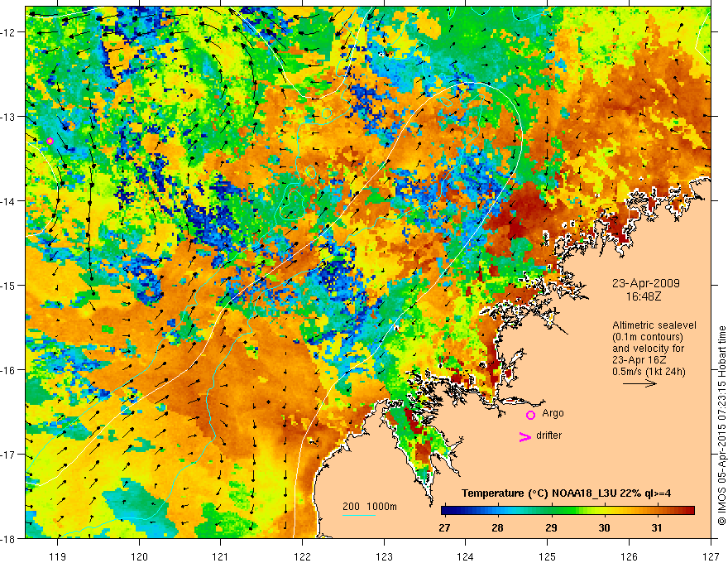Click the magenta drifter arrowhead in the legend
The height and width of the screenshot is (563, 728).
tap(524, 436)
